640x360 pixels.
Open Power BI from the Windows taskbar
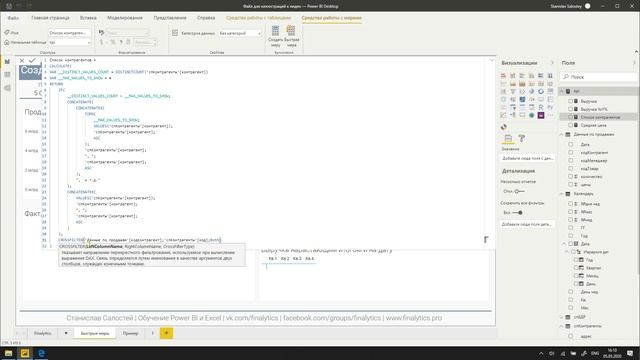25,353
